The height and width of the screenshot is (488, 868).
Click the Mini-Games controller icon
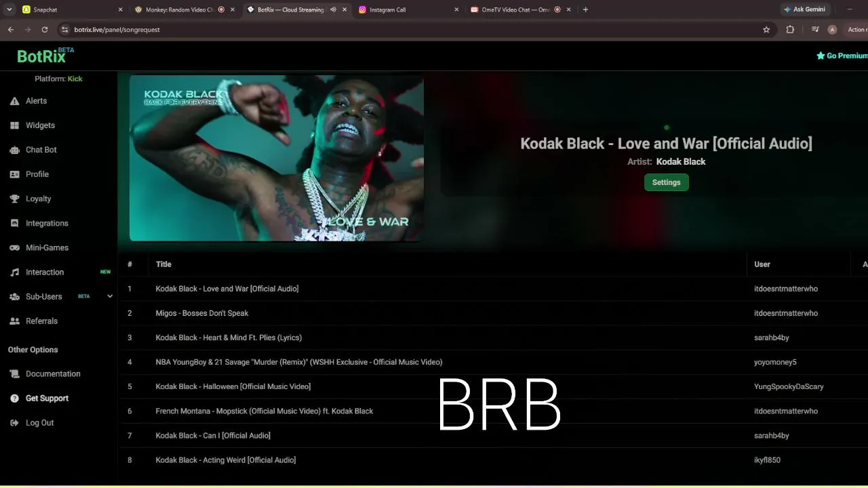(x=14, y=247)
